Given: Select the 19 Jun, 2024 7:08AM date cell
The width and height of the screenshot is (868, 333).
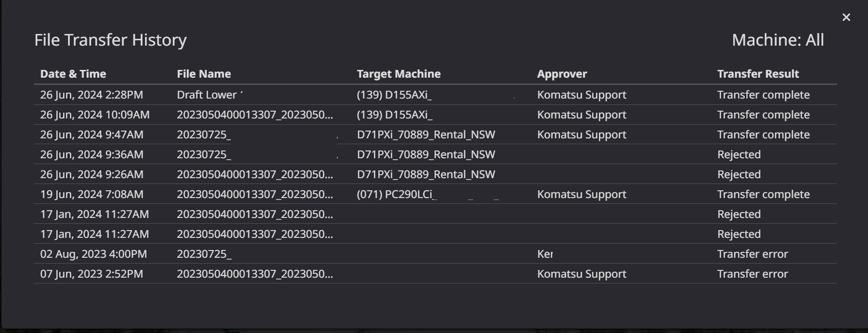Looking at the screenshot, I should tap(92, 194).
